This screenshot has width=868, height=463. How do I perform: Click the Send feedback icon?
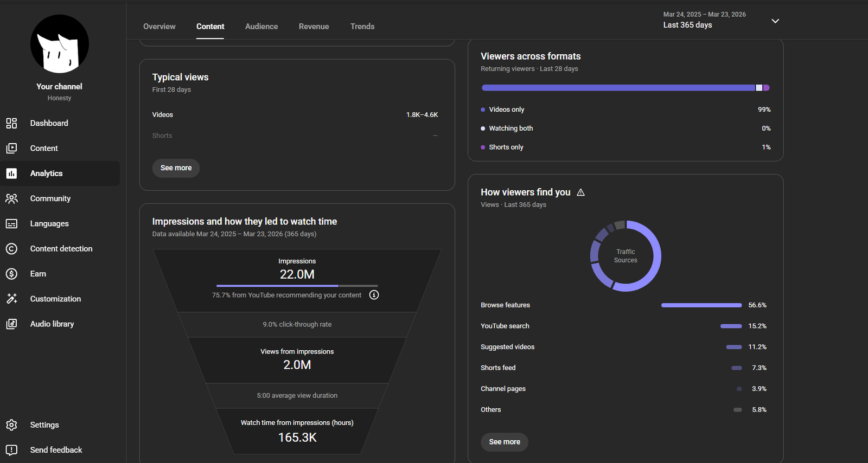[11, 450]
